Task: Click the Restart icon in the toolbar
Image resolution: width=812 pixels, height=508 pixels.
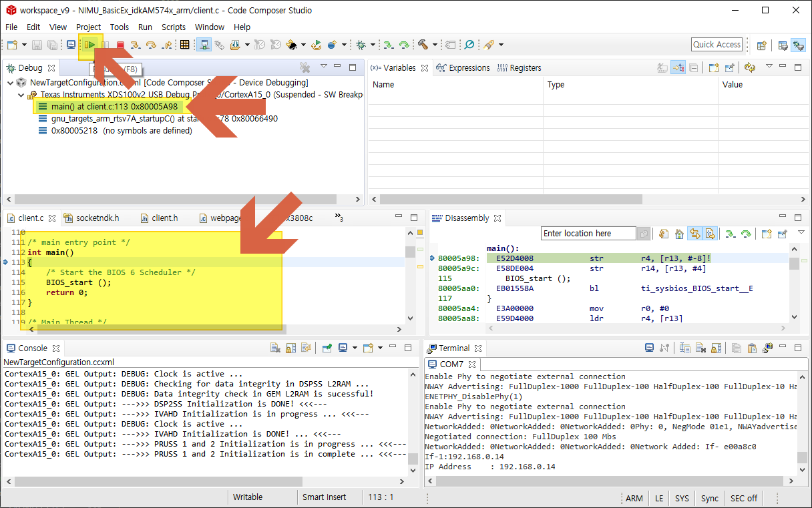Action: coord(317,45)
